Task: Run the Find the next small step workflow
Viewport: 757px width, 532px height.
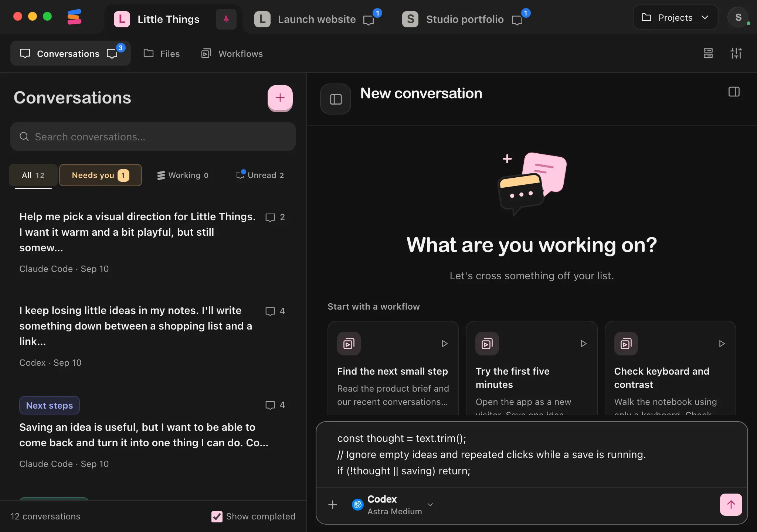Action: (445, 344)
